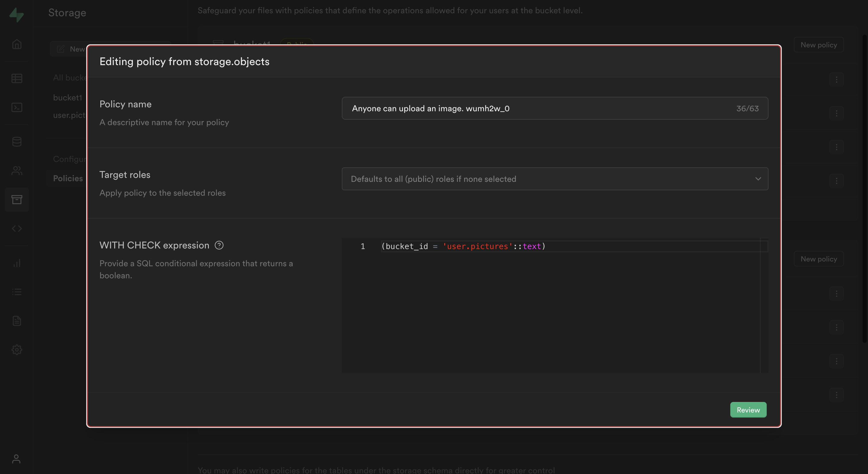Screen dimensions: 868x474
Task: Click the lower New policy button
Action: [819, 259]
